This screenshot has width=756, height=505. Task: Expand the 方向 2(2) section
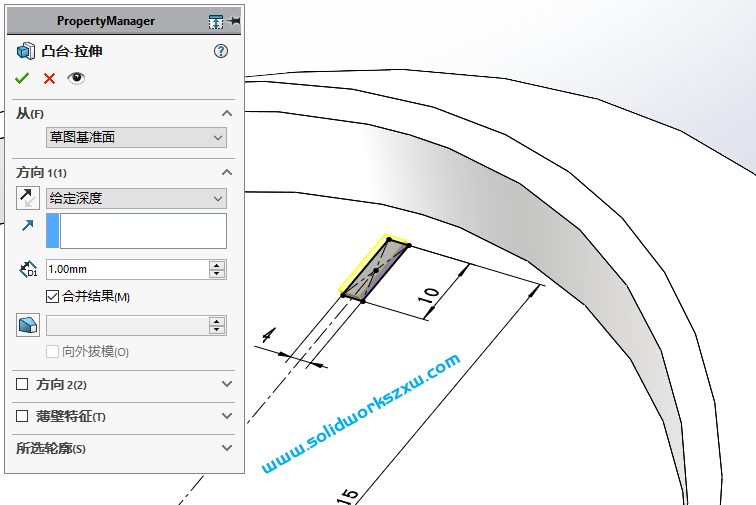227,384
